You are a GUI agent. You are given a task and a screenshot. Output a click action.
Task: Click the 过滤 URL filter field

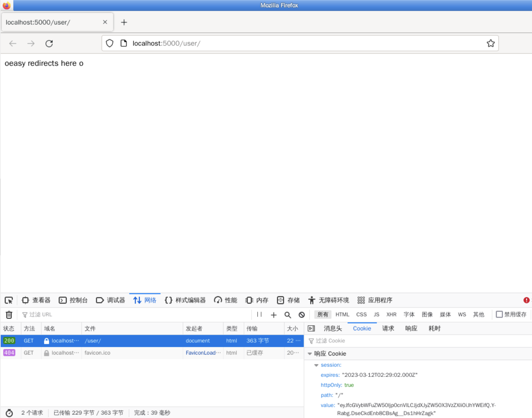(136, 315)
